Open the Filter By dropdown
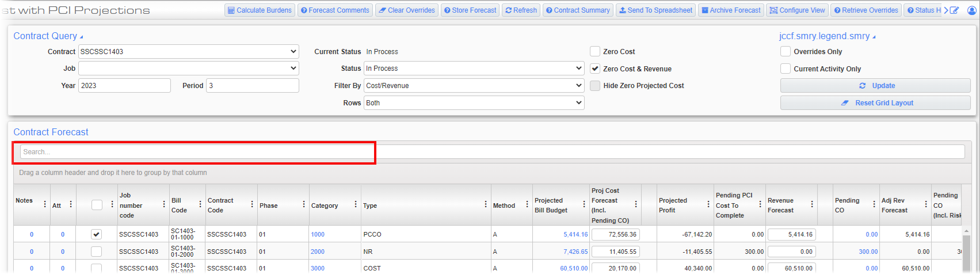The height and width of the screenshot is (274, 980). (x=474, y=86)
